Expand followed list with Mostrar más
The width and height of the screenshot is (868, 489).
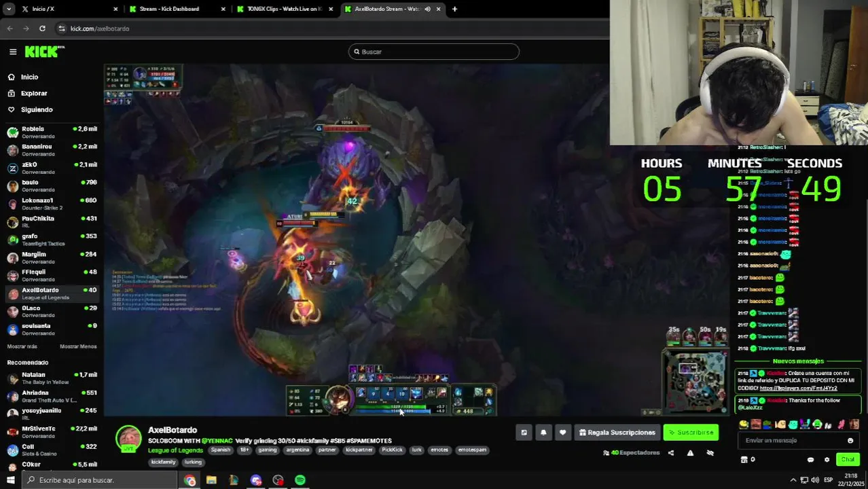tap(22, 346)
